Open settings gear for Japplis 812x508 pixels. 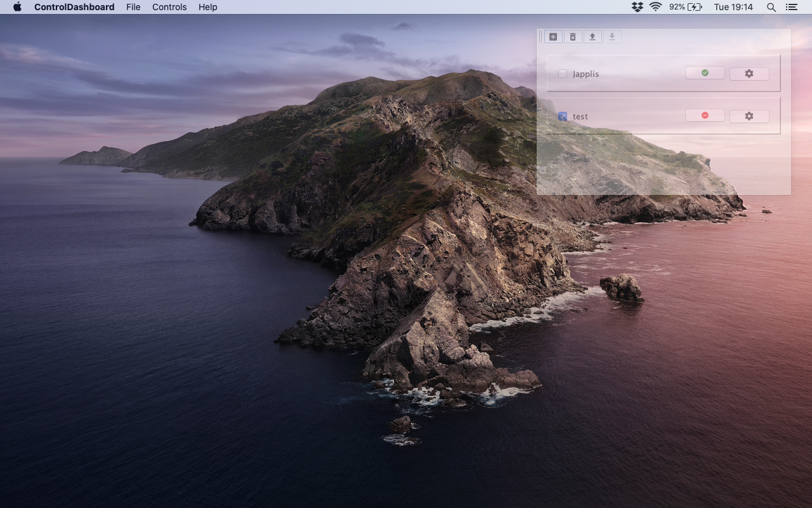tap(749, 74)
